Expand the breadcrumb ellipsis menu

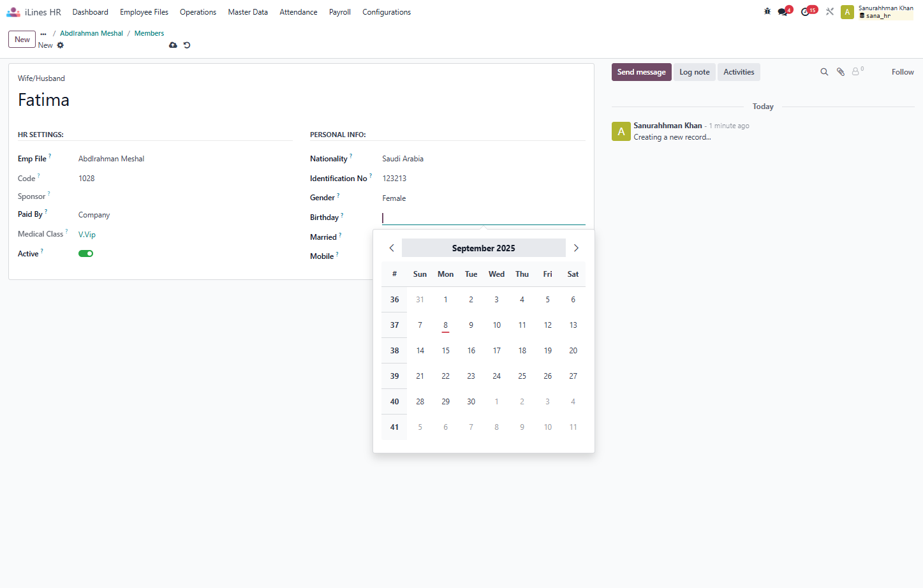point(43,34)
